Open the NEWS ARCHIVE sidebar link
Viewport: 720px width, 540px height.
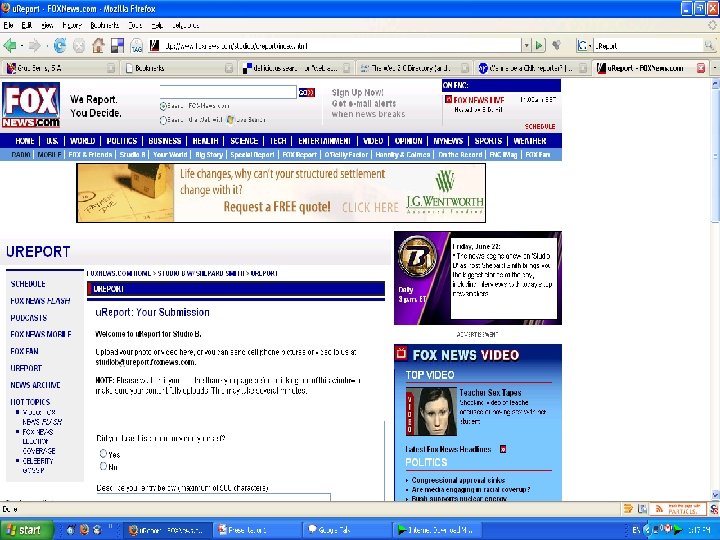[35, 385]
